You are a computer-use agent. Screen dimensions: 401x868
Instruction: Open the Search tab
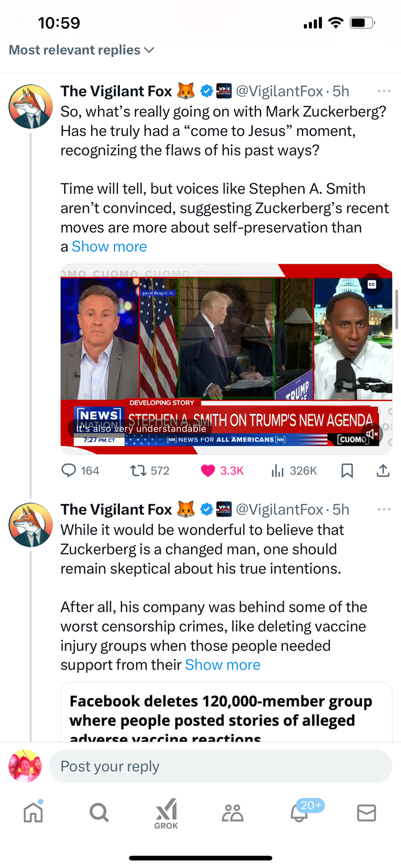[x=99, y=812]
